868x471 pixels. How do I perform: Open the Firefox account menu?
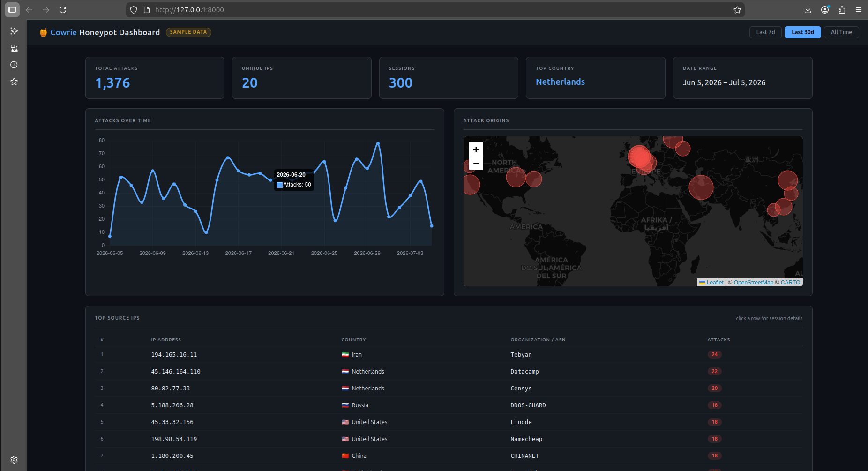click(825, 10)
